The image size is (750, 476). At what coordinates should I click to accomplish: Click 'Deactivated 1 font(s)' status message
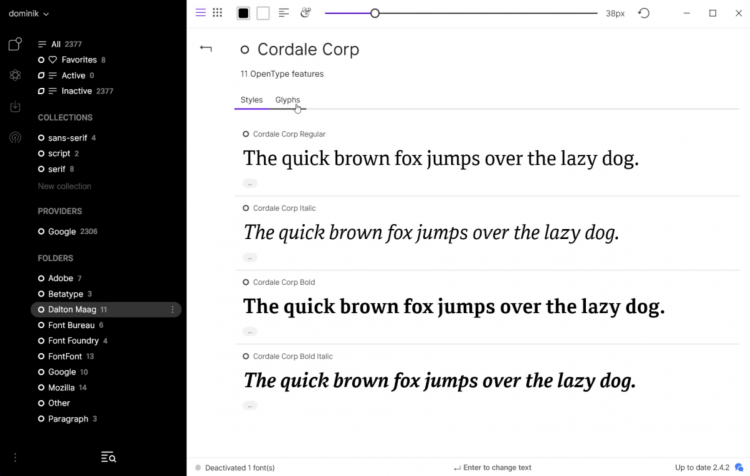(x=240, y=468)
